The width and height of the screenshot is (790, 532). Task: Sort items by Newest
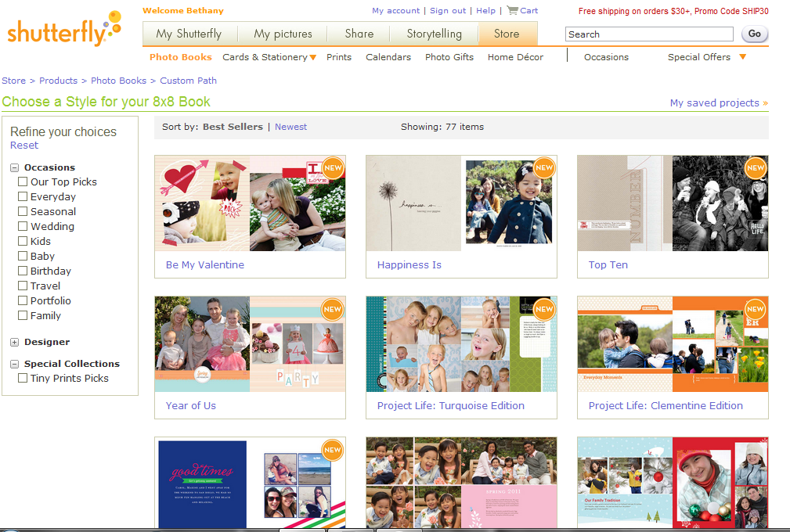pyautogui.click(x=290, y=126)
